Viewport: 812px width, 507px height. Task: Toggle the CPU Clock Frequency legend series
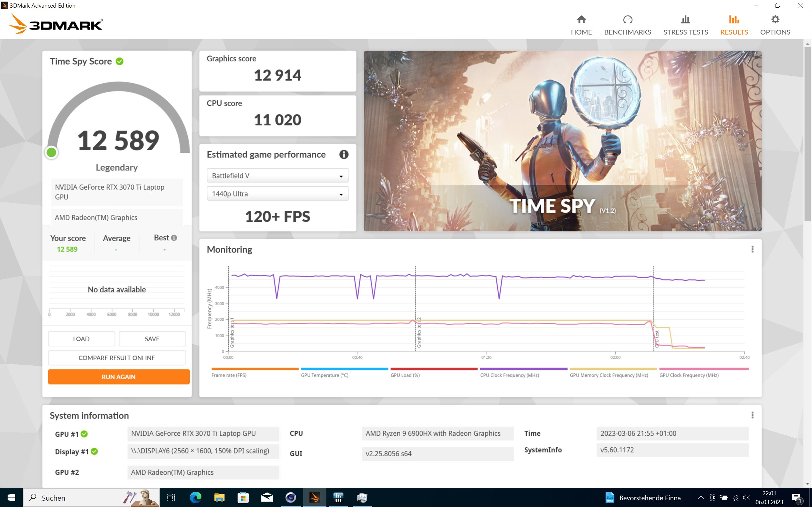(x=509, y=375)
